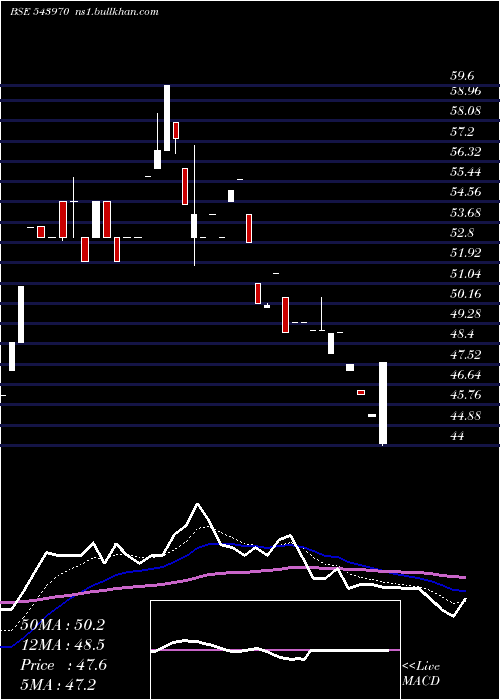Click the '<<Live MACD' label

pyautogui.click(x=421, y=673)
